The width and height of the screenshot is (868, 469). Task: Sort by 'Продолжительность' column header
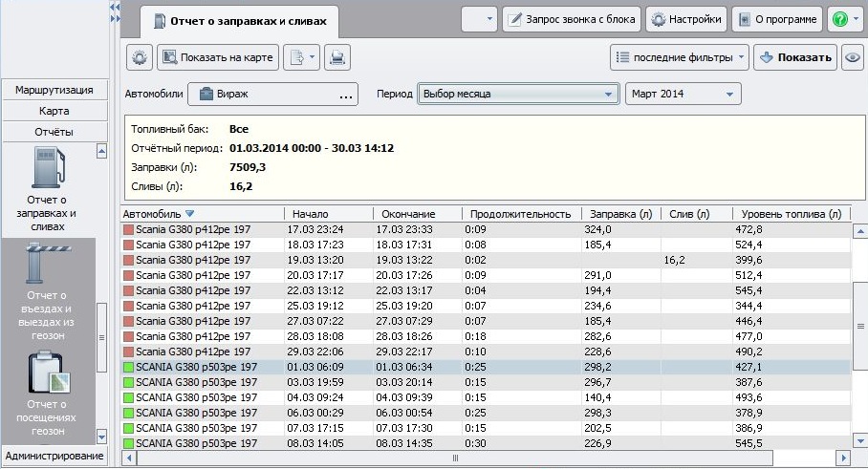[521, 214]
